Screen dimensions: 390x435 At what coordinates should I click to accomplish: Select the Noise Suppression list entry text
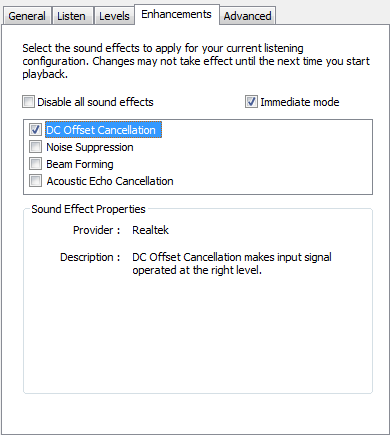pyautogui.click(x=90, y=147)
